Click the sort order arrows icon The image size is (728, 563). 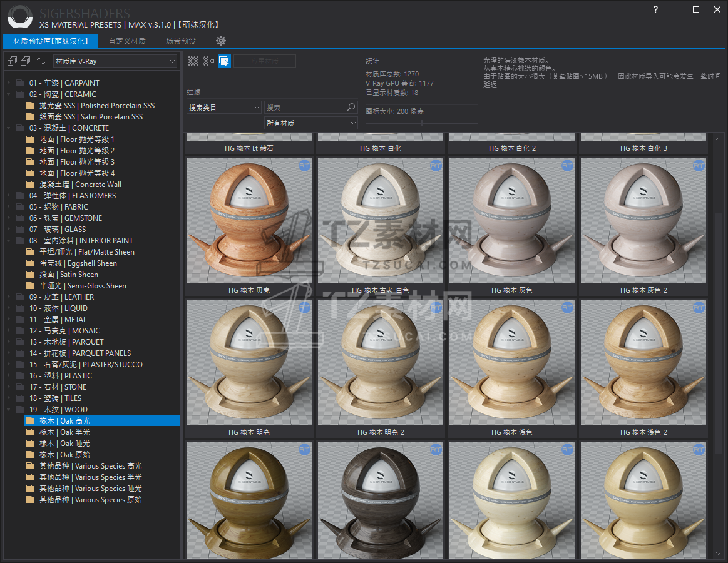pos(41,61)
